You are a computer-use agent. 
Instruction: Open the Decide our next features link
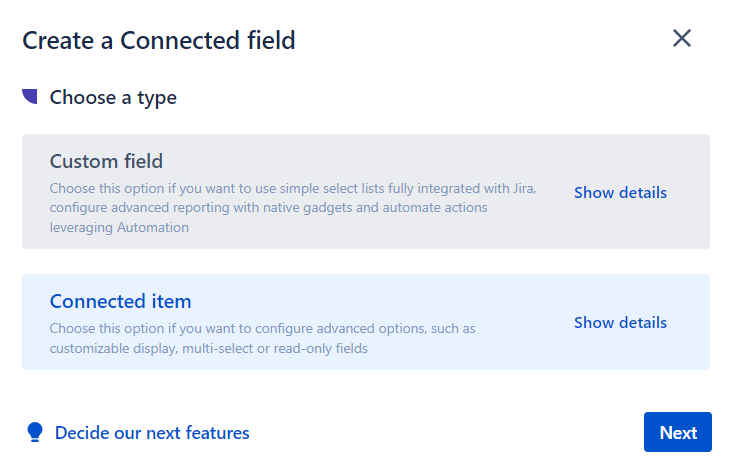pos(152,433)
